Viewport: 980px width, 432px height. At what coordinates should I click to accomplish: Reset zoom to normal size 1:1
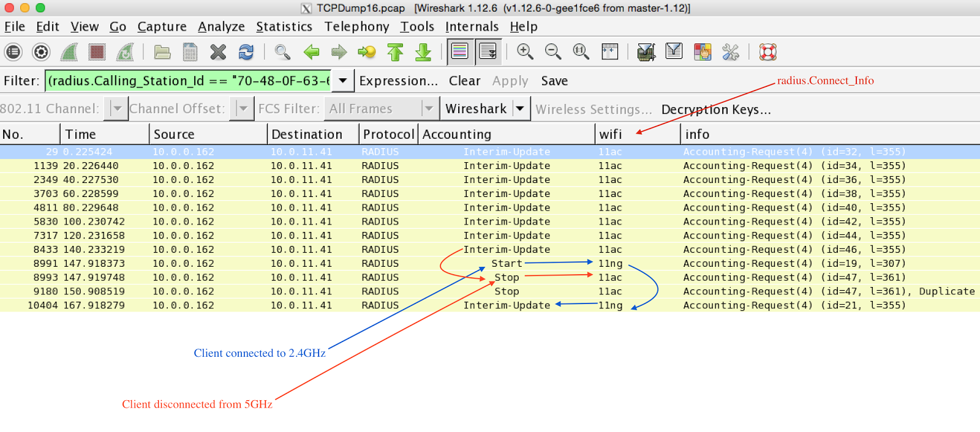pyautogui.click(x=581, y=52)
